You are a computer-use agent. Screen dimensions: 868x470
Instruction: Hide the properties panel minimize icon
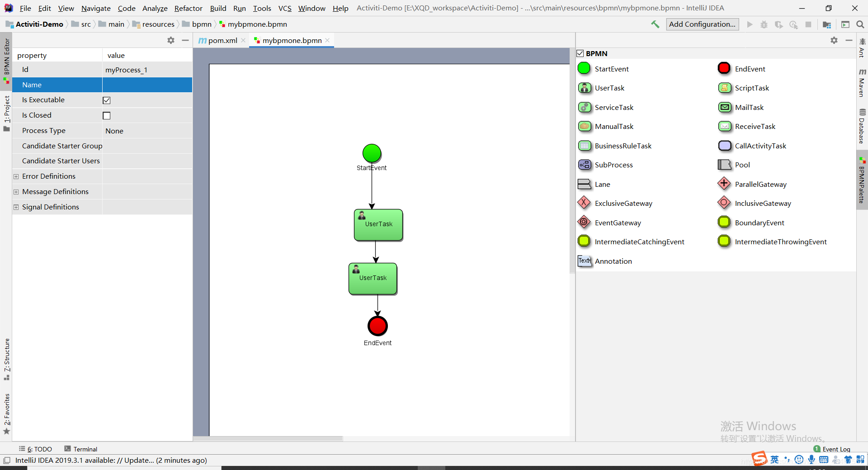(185, 40)
